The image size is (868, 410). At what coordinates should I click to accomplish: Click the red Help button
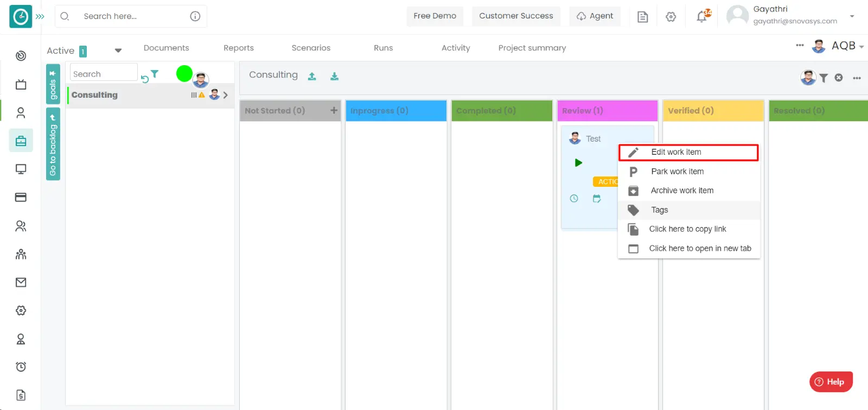[x=831, y=382]
